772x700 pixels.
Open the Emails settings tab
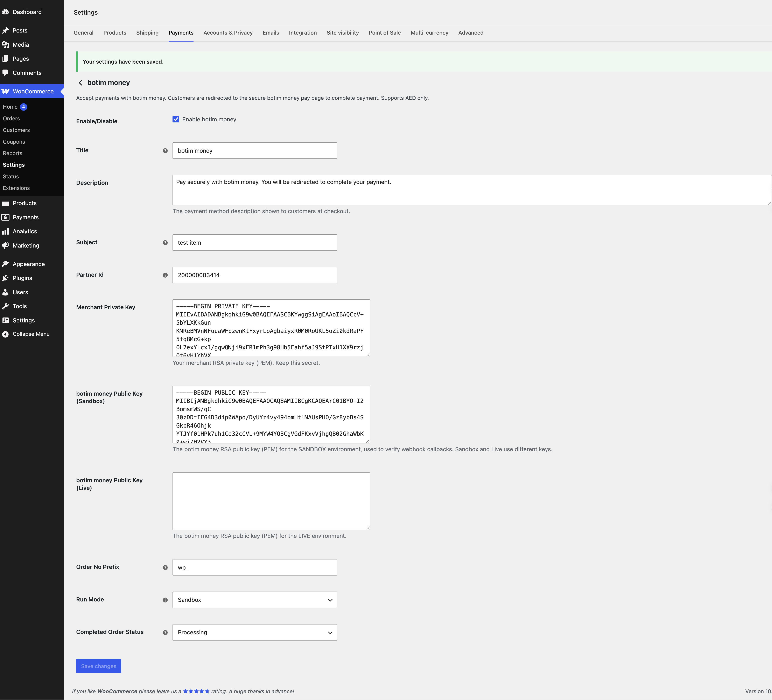point(271,33)
